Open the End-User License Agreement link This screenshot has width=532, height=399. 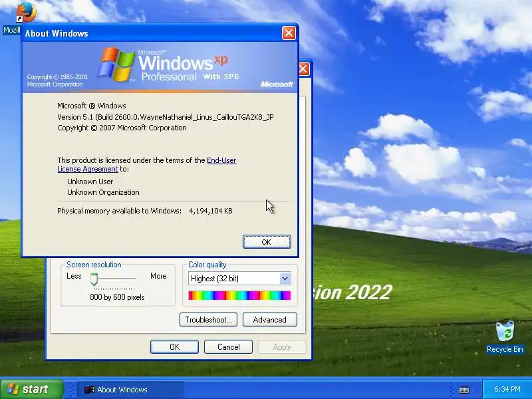(146, 164)
